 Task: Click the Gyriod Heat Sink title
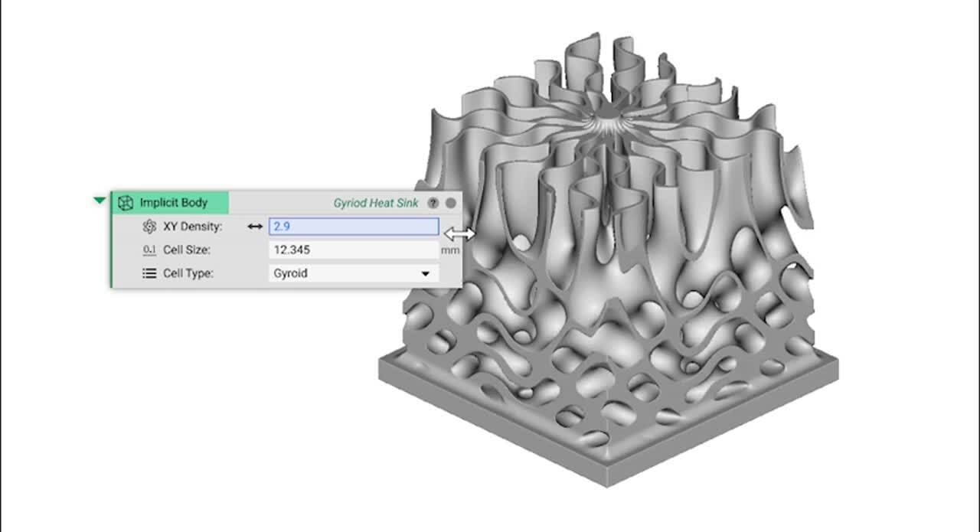[x=376, y=202]
